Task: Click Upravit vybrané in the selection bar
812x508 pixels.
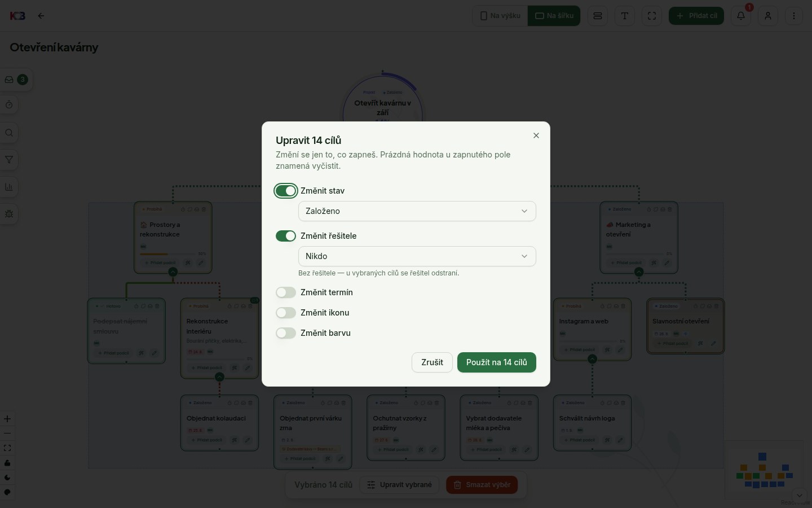Action: (x=399, y=485)
